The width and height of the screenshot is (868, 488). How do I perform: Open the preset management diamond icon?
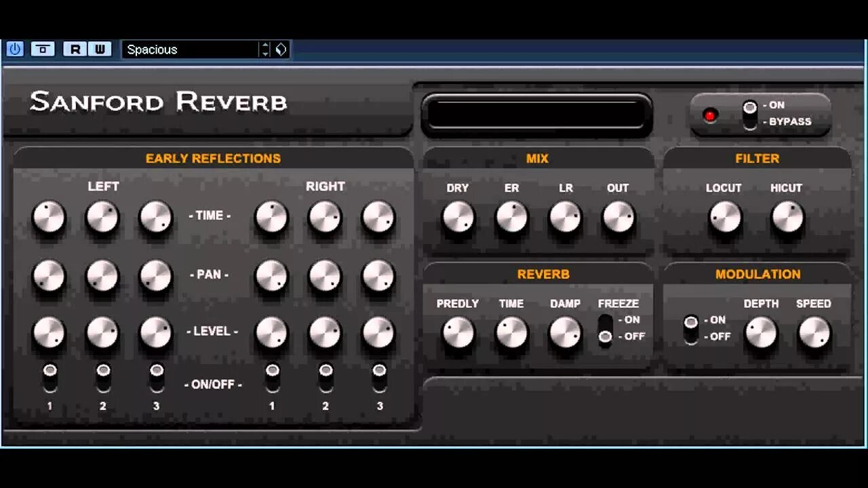(281, 49)
